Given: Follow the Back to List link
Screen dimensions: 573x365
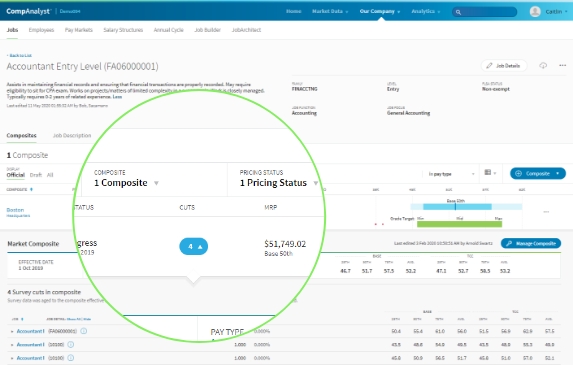Looking at the screenshot, I should click(x=19, y=56).
